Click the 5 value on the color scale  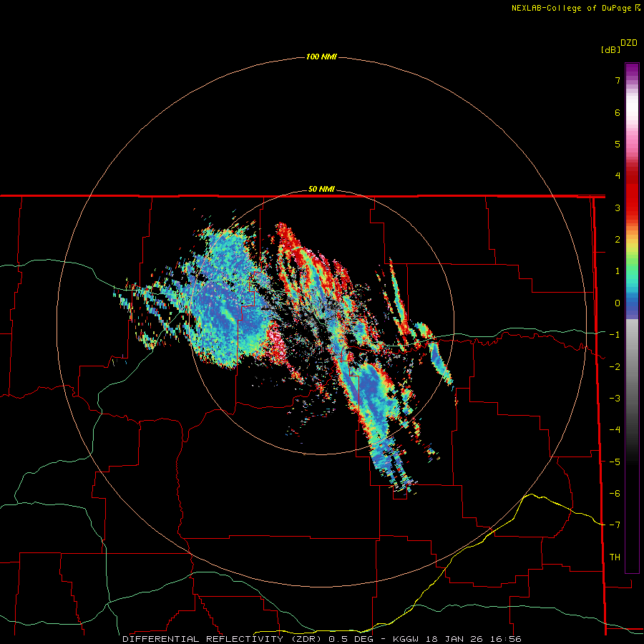(x=618, y=144)
